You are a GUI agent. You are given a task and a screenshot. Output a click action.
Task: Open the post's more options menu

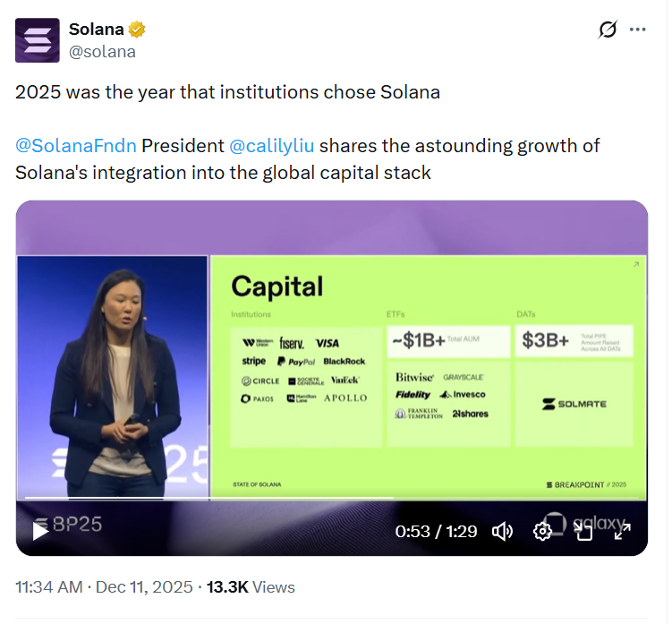click(x=638, y=30)
